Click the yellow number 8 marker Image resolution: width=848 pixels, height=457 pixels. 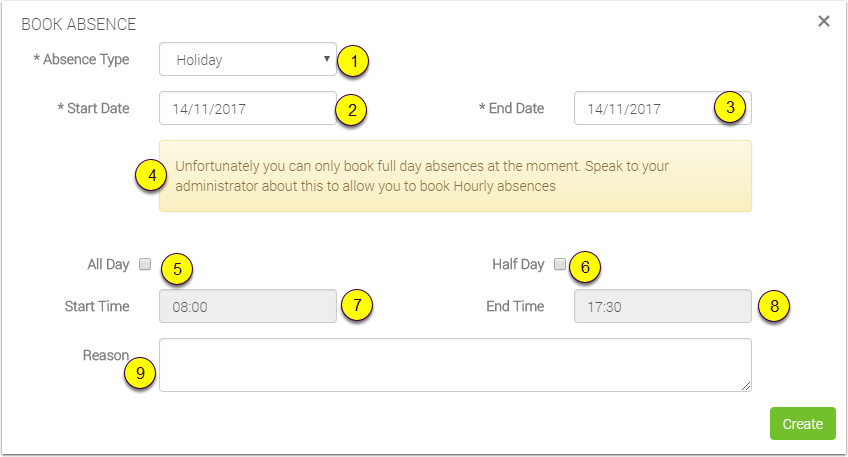(773, 305)
